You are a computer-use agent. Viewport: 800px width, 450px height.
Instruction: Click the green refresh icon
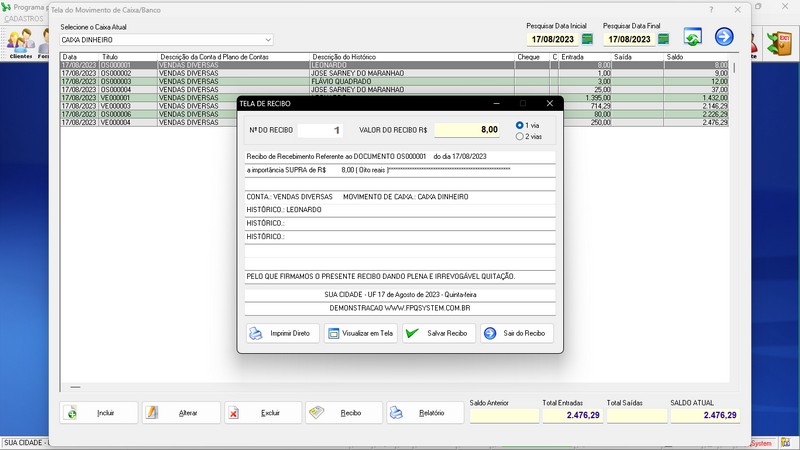click(692, 37)
